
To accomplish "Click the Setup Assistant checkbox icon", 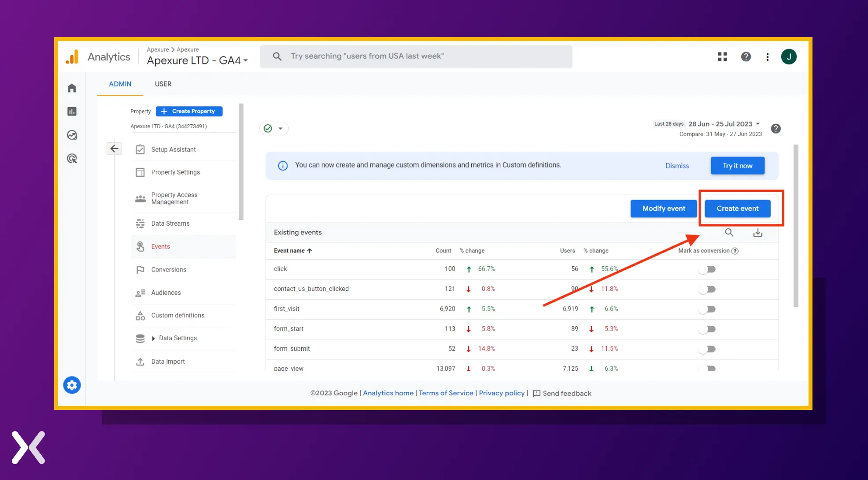I will click(x=140, y=149).
